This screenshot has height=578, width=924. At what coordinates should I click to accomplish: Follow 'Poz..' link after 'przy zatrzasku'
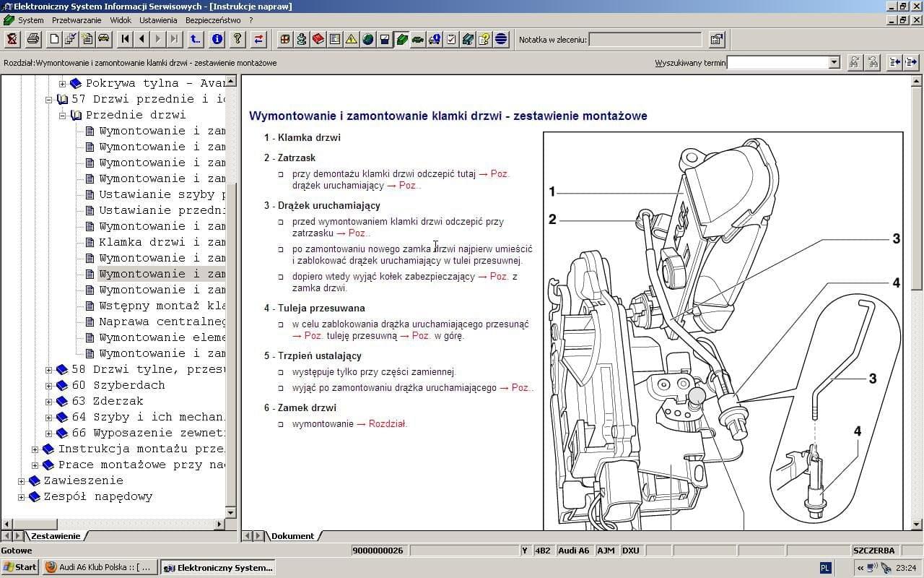coord(359,233)
